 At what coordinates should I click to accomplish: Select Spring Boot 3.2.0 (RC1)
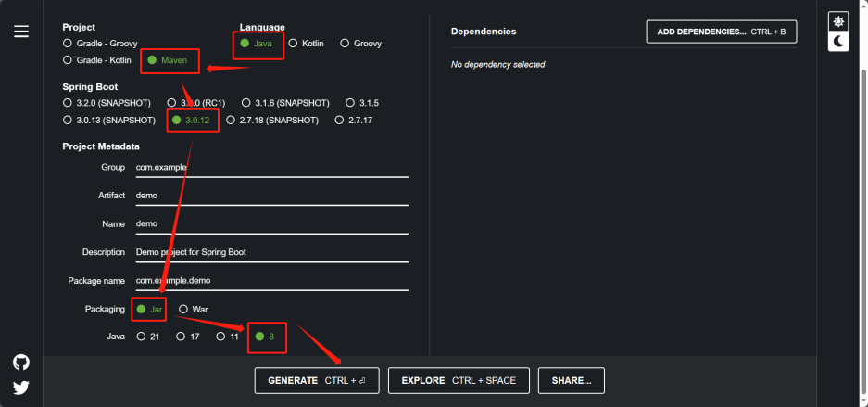(197, 103)
